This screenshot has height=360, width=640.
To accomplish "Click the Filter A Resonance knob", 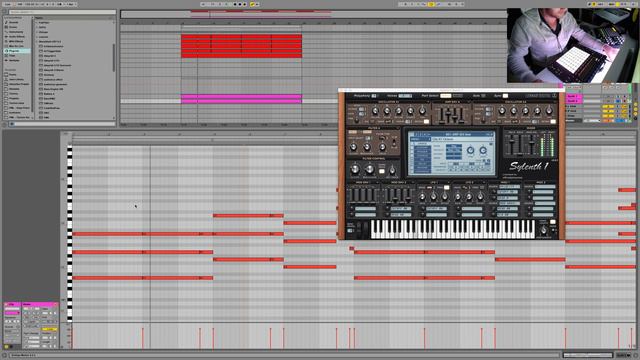I will [367, 147].
